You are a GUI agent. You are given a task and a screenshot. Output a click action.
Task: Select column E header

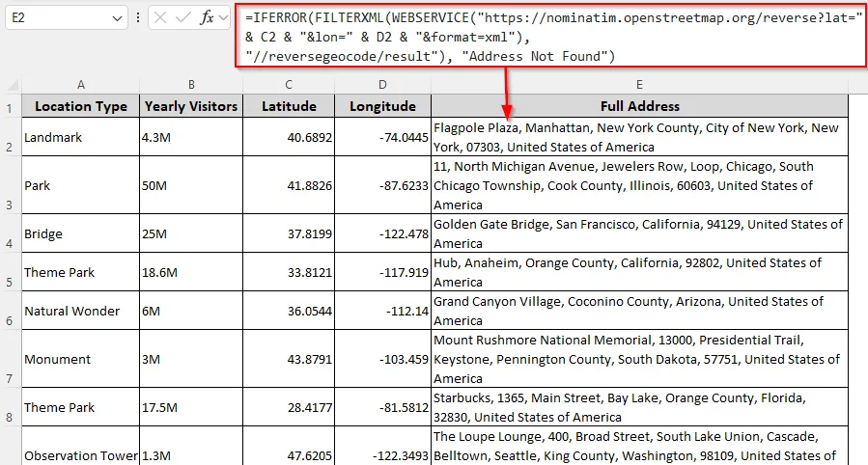[639, 85]
